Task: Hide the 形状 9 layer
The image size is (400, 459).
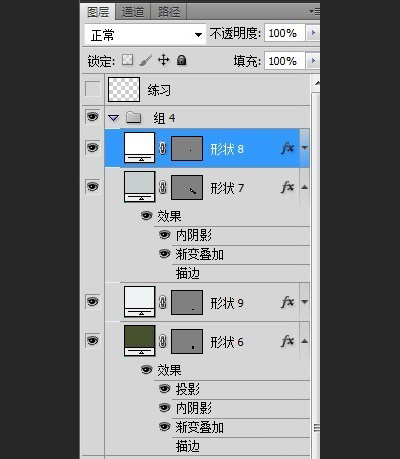Action: coord(92,301)
